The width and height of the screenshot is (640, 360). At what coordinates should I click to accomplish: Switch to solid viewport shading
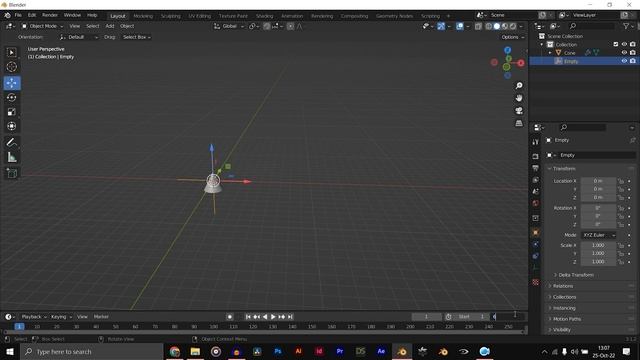point(497,26)
